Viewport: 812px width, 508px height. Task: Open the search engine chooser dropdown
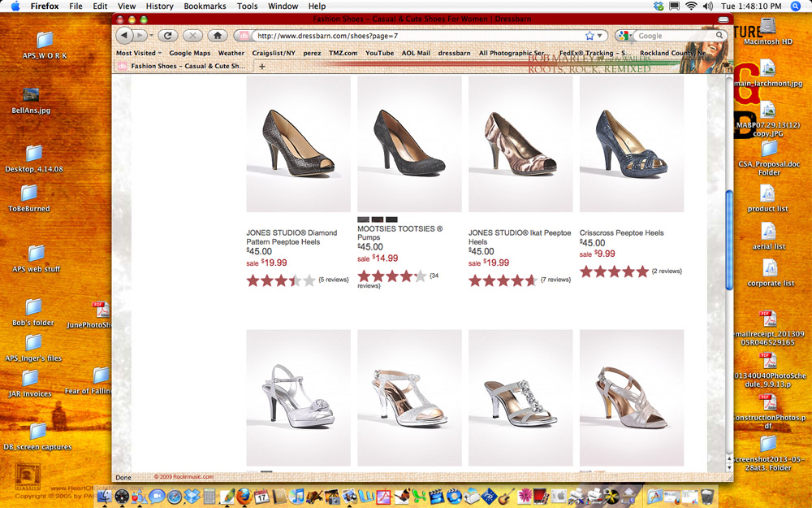[x=624, y=35]
